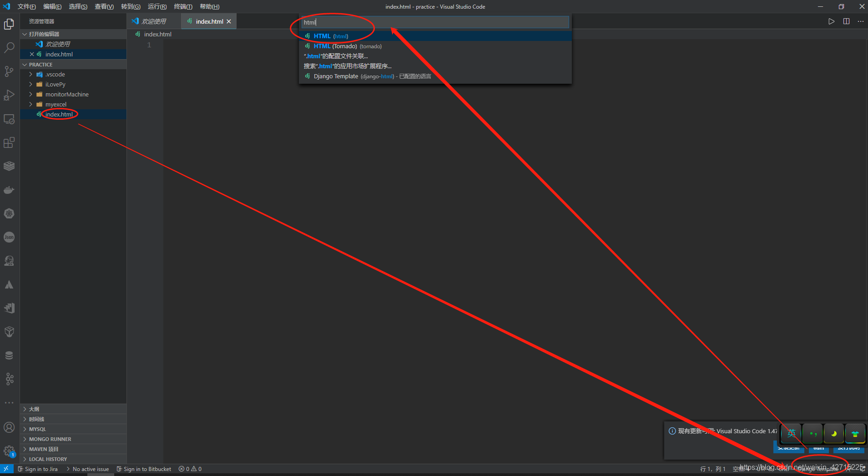Open the 帮助(H) menu
This screenshot has height=476, width=868.
coord(209,6)
